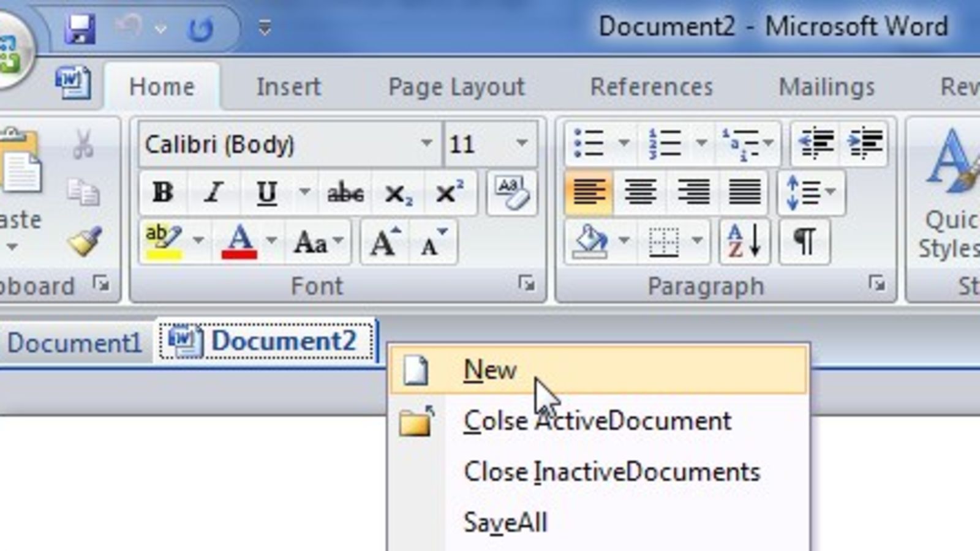Toggle Strikethrough formatting
980x551 pixels.
point(345,193)
